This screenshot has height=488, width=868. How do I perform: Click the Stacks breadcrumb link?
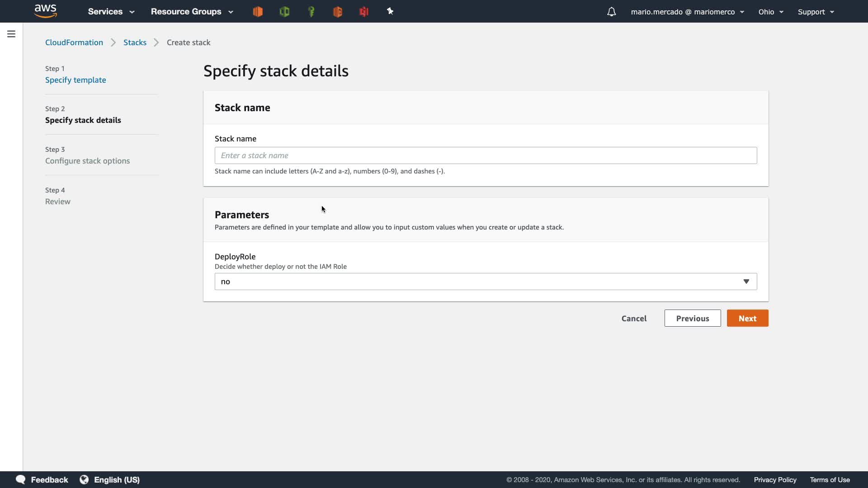(x=135, y=42)
